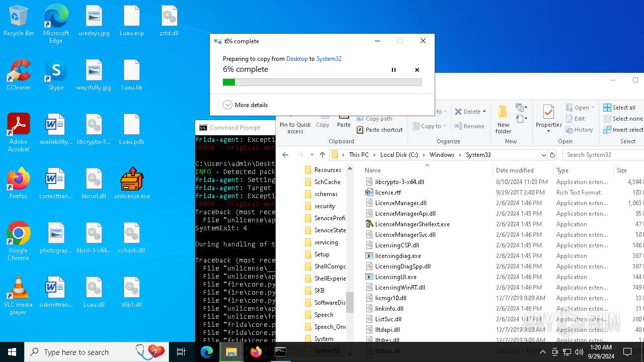
Task: Select LicensingUI.exe file
Action: coord(395,277)
